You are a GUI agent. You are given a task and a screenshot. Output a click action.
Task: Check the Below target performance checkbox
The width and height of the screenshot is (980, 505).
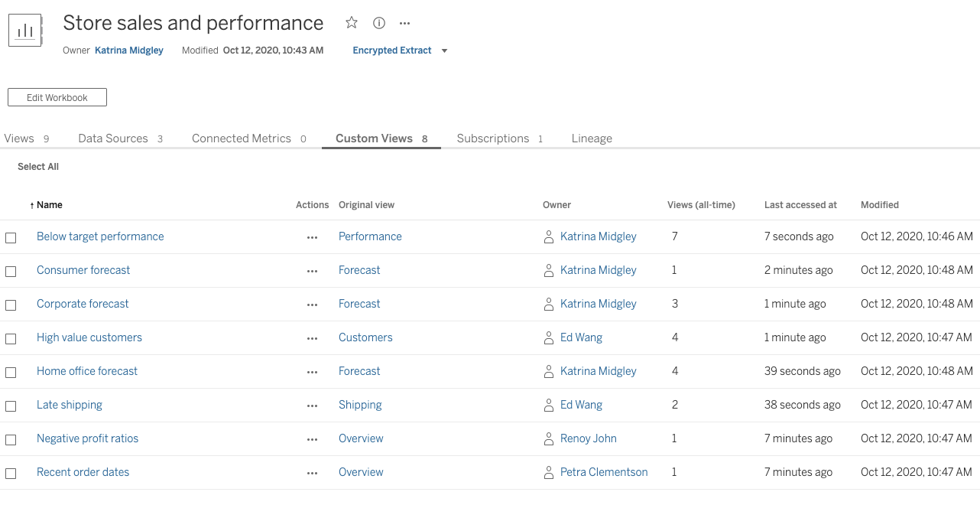(11, 237)
